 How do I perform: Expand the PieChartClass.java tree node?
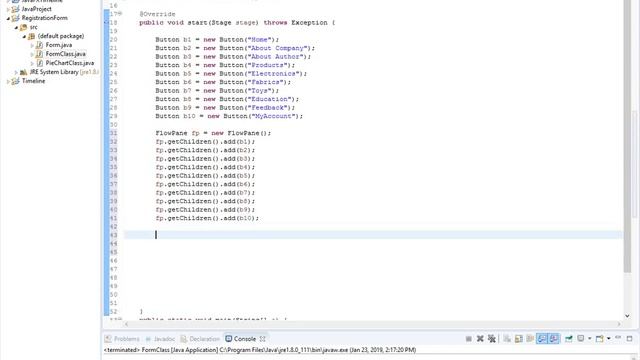[x=32, y=63]
